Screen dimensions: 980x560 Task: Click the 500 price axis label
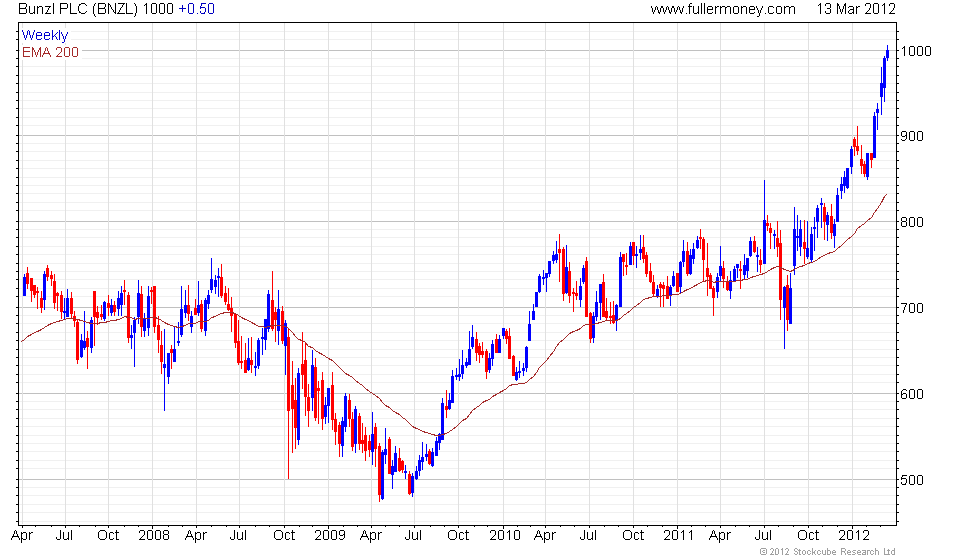912,481
